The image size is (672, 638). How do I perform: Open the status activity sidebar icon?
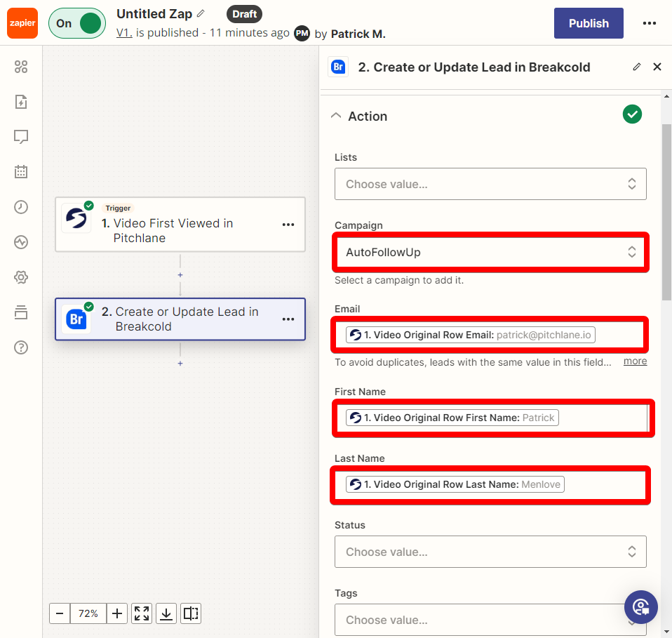click(x=21, y=242)
